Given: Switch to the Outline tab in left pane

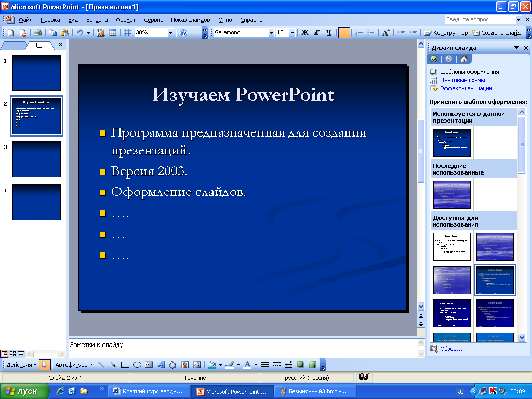Looking at the screenshot, I should 14,45.
